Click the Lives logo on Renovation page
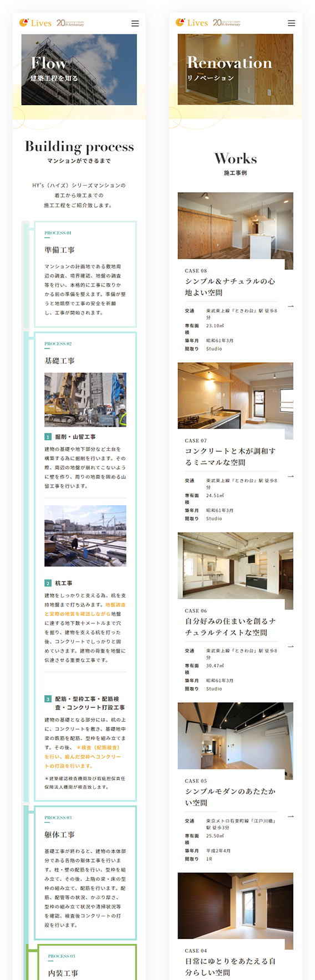 pos(192,23)
